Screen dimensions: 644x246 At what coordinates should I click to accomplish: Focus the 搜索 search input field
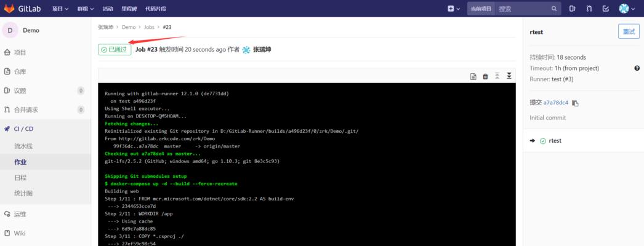pyautogui.click(x=522, y=9)
